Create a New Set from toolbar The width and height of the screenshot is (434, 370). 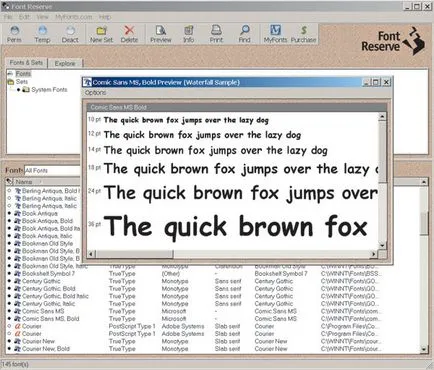101,34
